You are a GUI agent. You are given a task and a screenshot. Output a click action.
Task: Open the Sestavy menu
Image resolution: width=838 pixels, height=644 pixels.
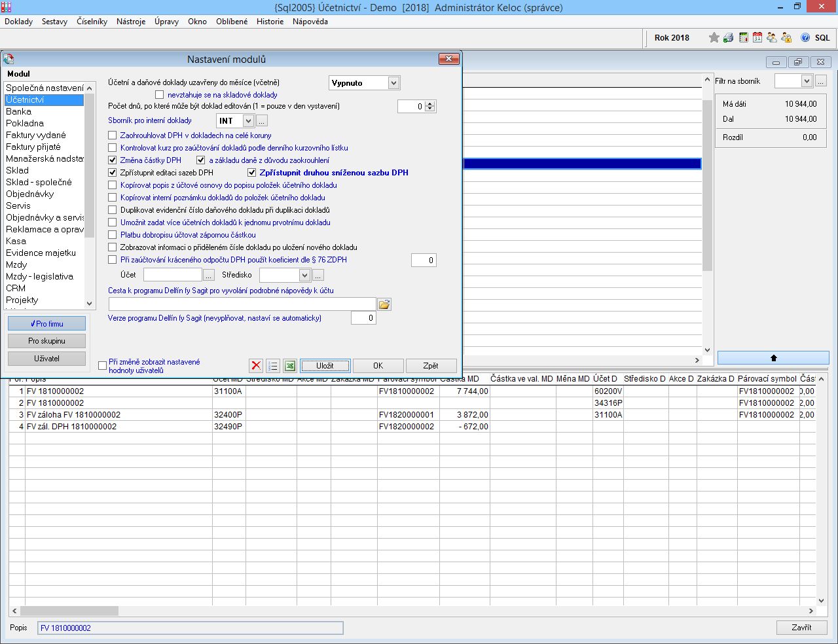coord(54,22)
